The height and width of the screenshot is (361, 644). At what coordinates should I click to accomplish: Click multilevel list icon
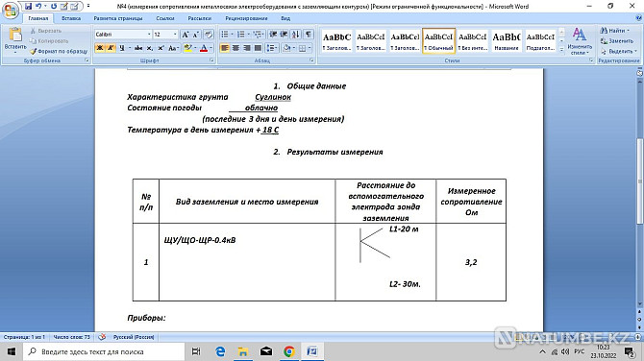pos(257,35)
